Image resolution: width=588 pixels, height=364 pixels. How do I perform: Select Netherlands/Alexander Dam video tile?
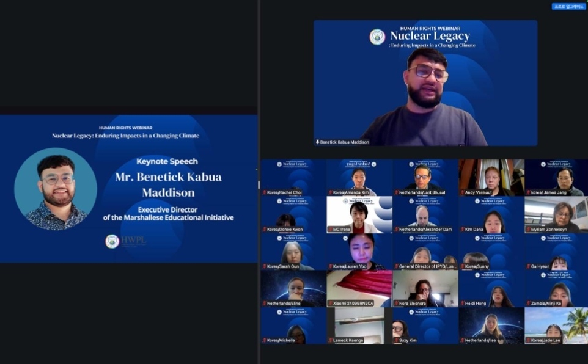point(425,214)
